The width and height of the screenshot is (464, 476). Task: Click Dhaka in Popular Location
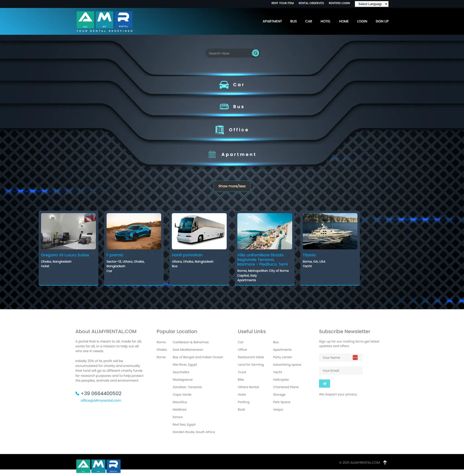(161, 350)
